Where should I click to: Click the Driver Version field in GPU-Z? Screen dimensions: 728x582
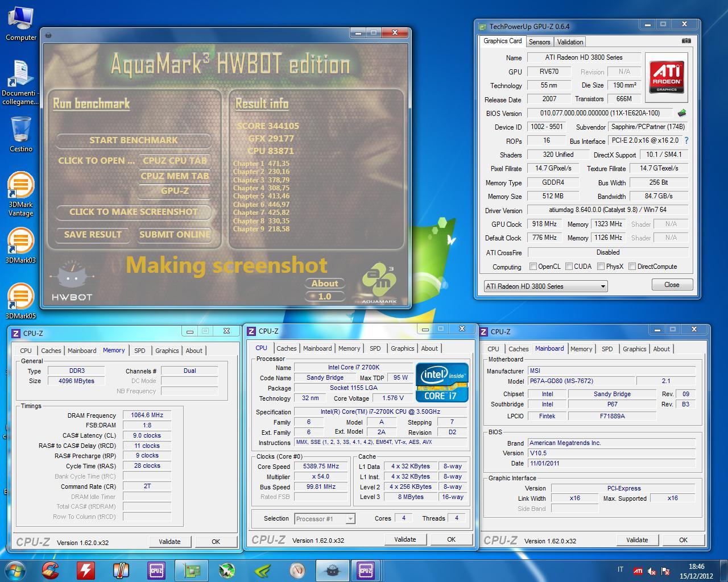tap(608, 210)
